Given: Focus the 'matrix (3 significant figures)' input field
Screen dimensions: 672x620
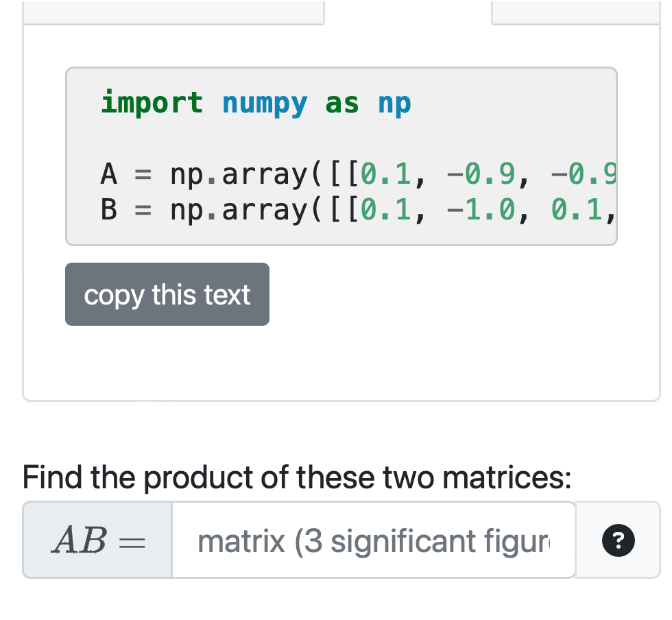Looking at the screenshot, I should [x=372, y=540].
